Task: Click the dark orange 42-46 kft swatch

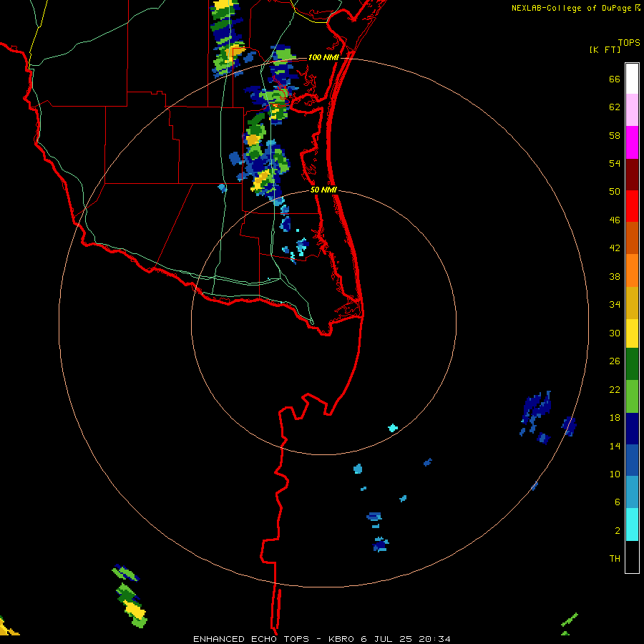Action: click(632, 238)
